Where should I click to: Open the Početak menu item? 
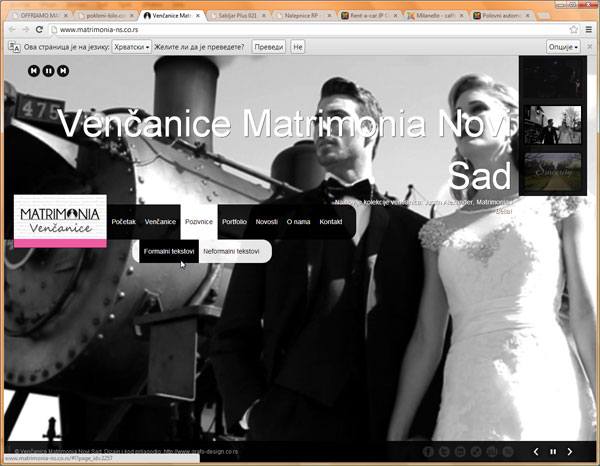pos(124,222)
